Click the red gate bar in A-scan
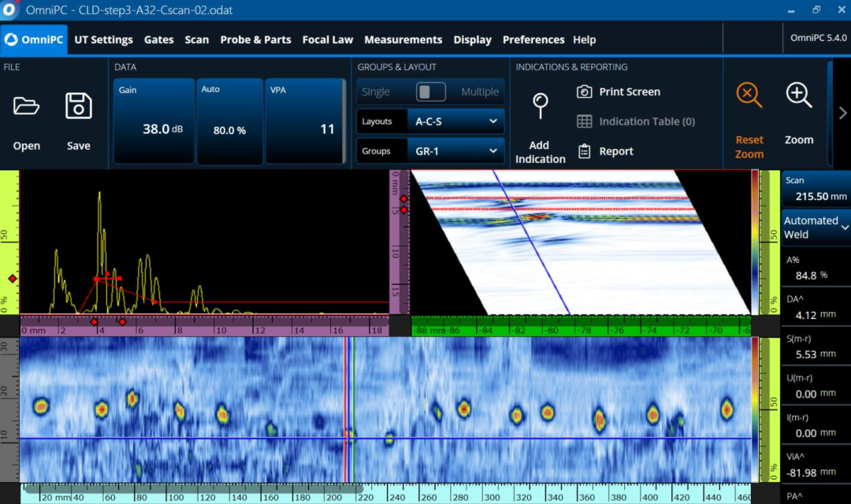 pyautogui.click(x=108, y=279)
